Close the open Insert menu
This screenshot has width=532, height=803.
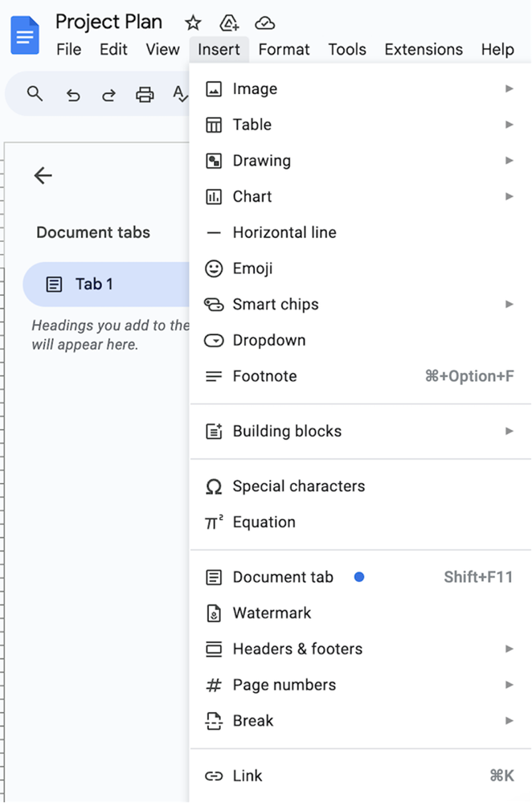[x=219, y=50]
